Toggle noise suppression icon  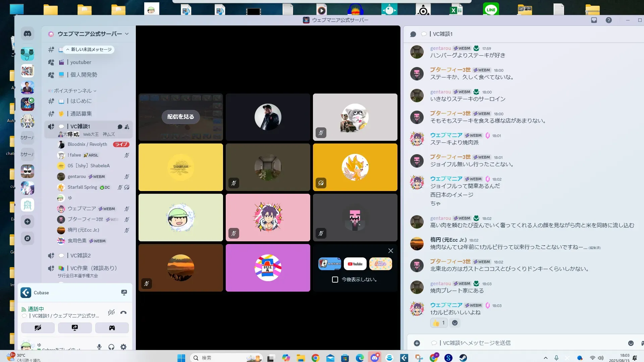pos(111,312)
